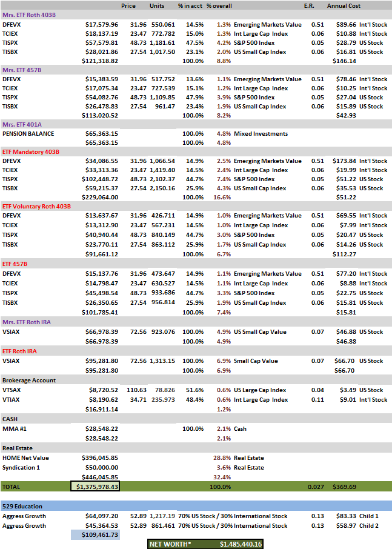
Task: Click the "PENSION BALANCE" label
Action: click(28, 133)
